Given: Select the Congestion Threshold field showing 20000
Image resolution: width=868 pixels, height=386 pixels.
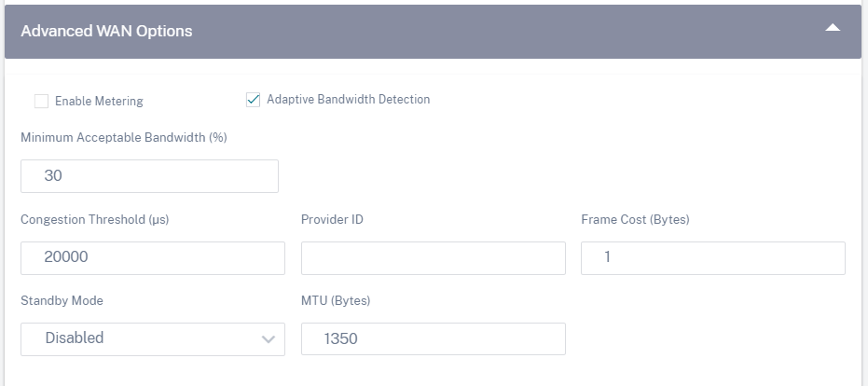Looking at the screenshot, I should pyautogui.click(x=153, y=258).
